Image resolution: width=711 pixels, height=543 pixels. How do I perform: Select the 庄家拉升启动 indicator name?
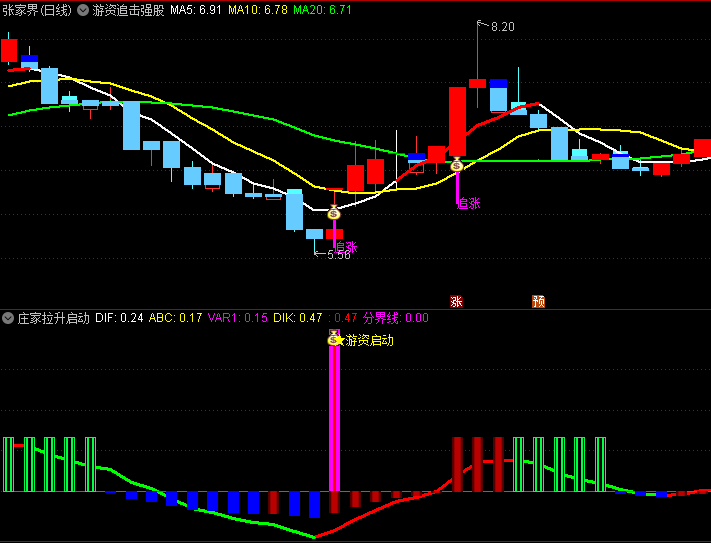click(x=54, y=318)
